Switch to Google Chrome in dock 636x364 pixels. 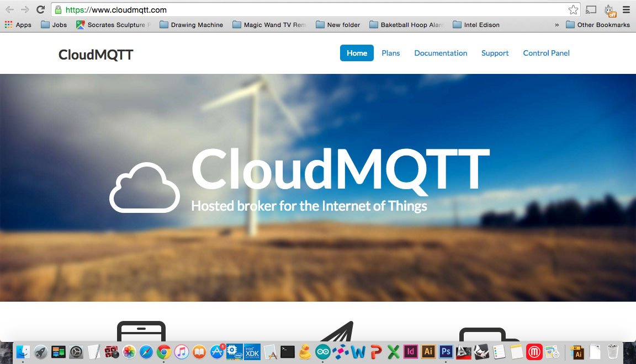pyautogui.click(x=164, y=352)
